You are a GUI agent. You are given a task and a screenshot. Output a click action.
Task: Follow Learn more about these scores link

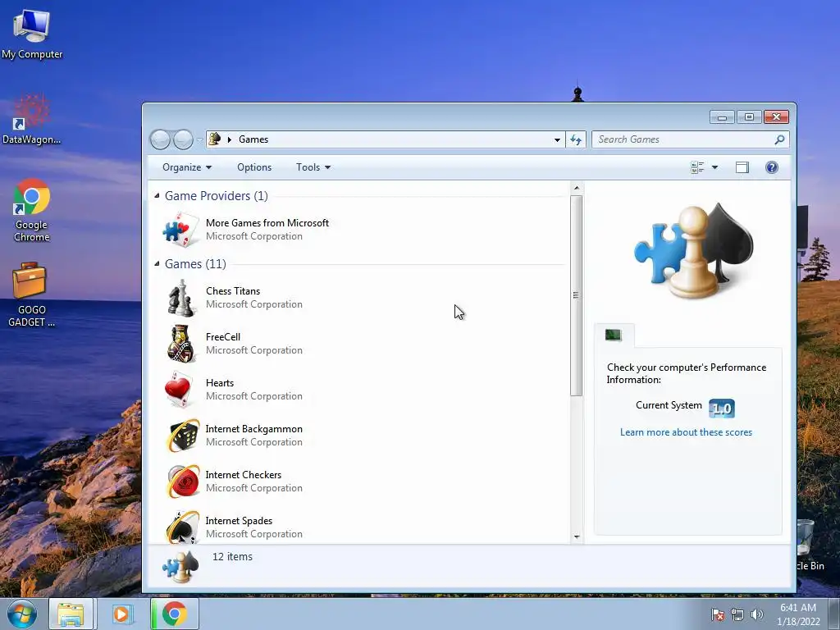tap(686, 432)
